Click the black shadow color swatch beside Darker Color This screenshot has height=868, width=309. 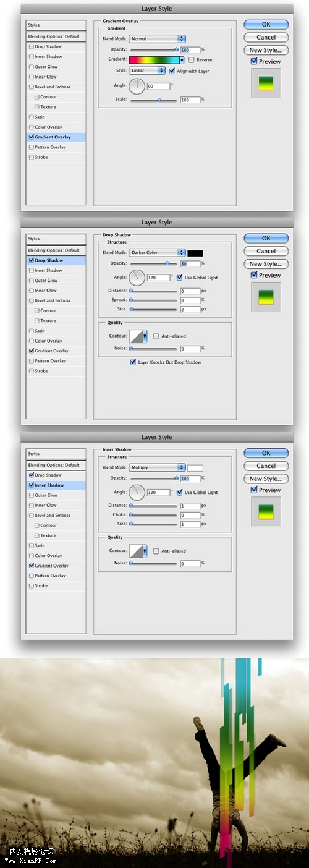click(195, 253)
